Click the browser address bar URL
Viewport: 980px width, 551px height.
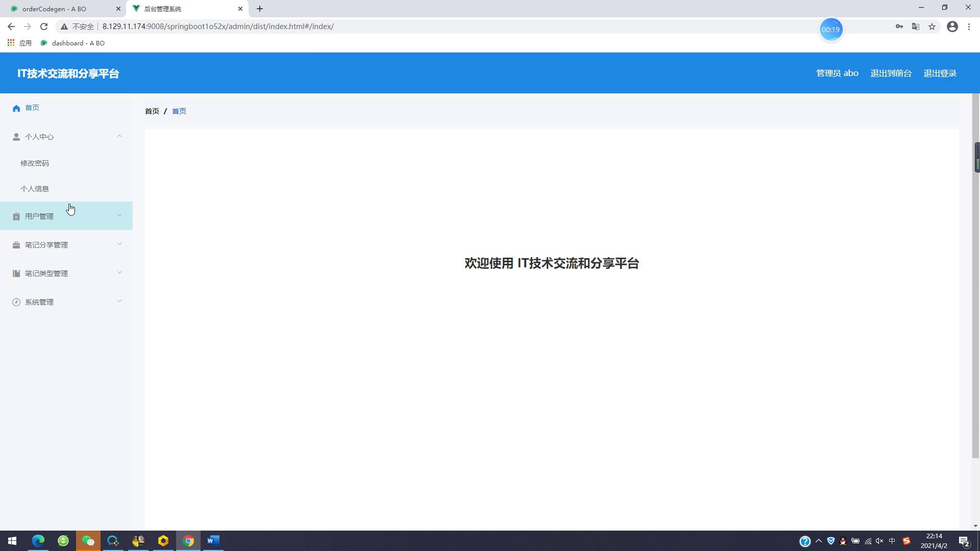coord(218,27)
